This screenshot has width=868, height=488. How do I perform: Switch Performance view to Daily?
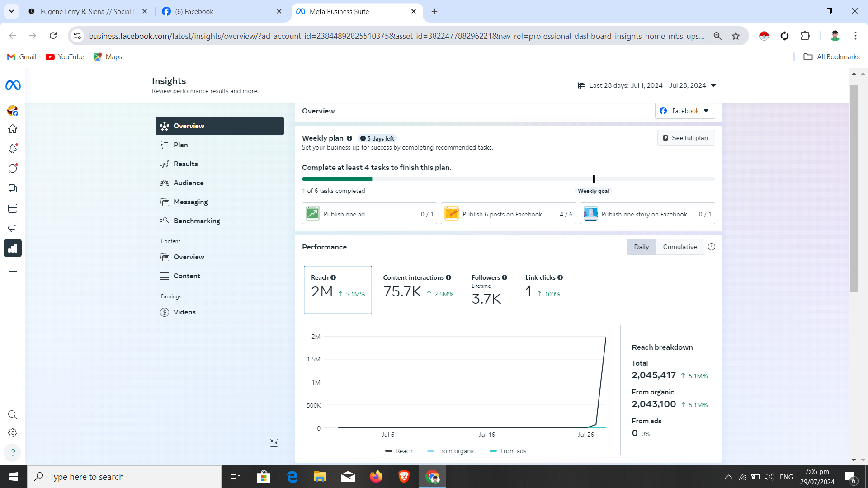click(x=641, y=247)
